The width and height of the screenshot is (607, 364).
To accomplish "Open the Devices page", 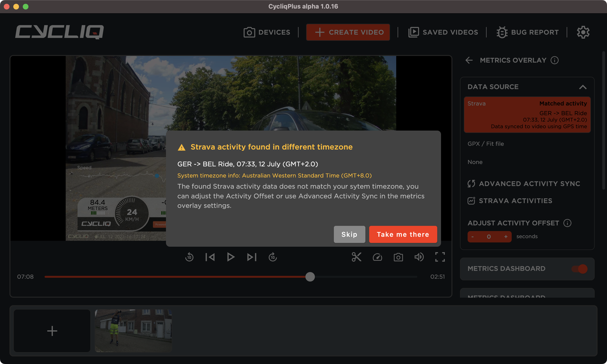I will (x=267, y=32).
